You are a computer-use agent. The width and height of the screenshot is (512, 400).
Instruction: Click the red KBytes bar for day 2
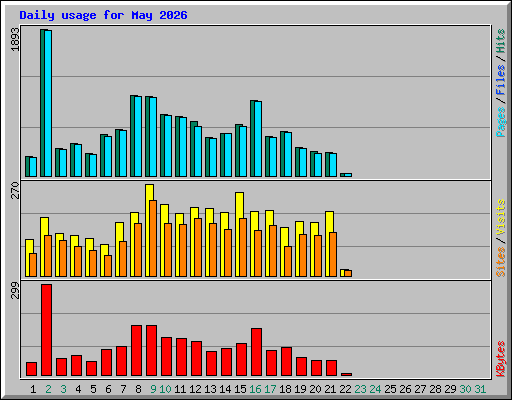(x=46, y=330)
